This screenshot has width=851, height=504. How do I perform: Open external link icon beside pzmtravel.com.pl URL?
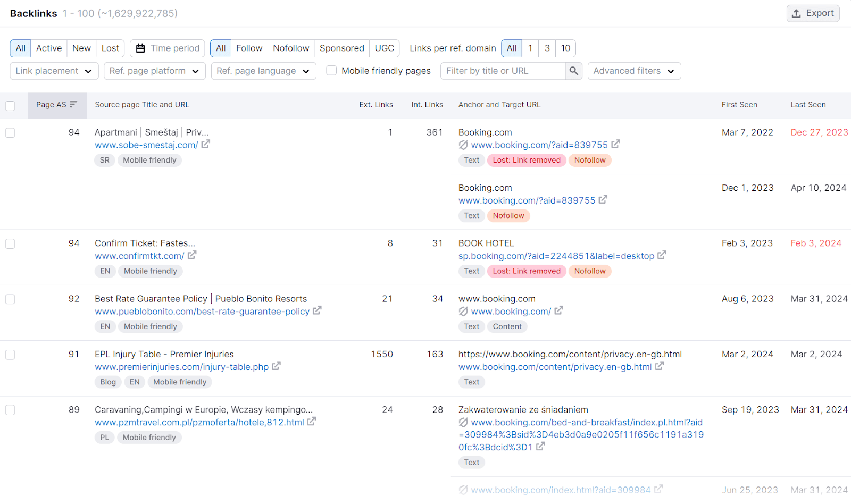click(x=312, y=422)
